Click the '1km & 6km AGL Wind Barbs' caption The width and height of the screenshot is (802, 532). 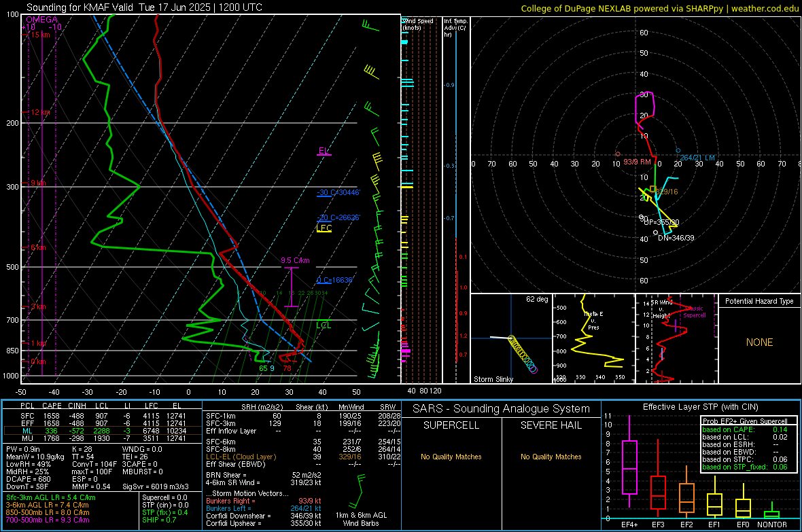[x=361, y=519]
